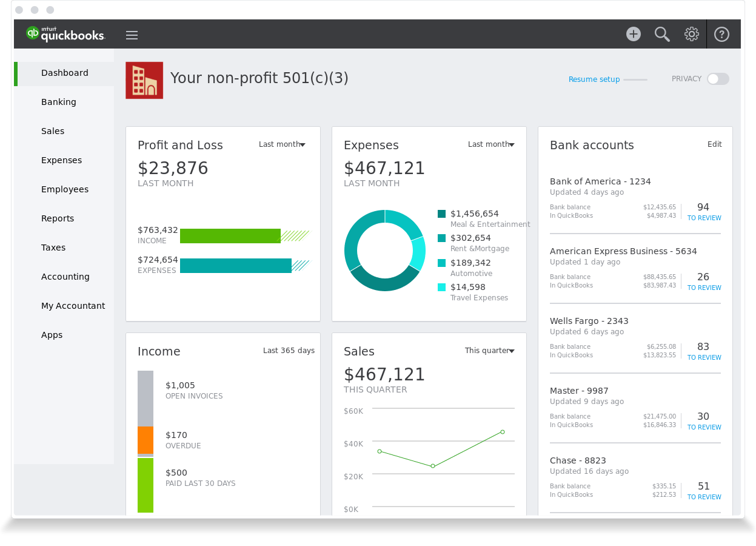This screenshot has height=546, width=756.
Task: Click the orange Overdue income bar segment
Action: 146,440
